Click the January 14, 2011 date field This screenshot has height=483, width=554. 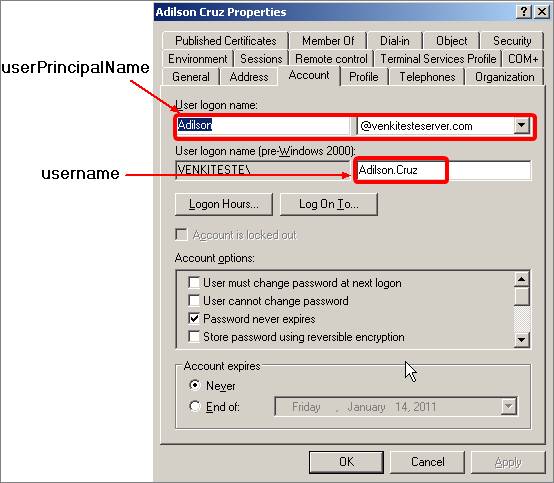pos(395,406)
